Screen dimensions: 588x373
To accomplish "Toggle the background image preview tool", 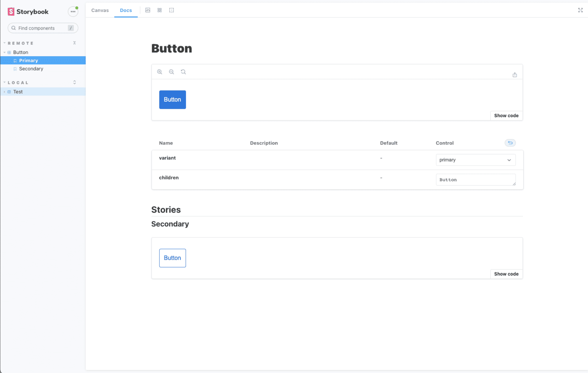I will coord(148,10).
